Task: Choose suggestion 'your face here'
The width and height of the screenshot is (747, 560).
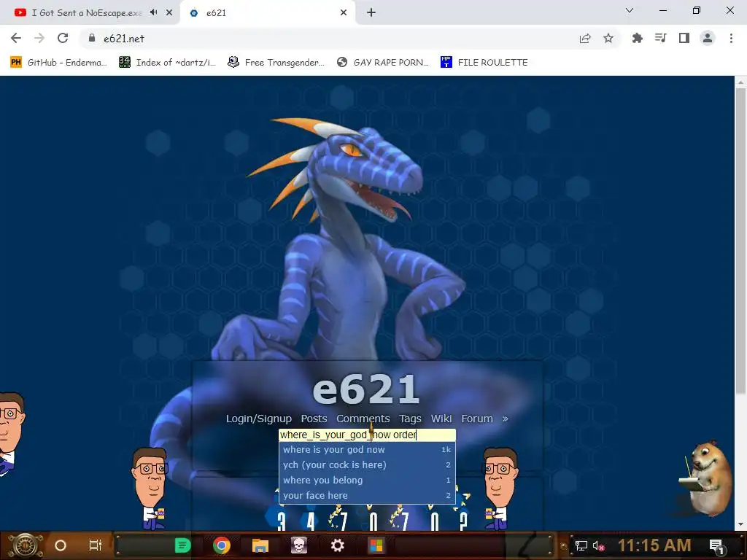Action: [x=368, y=495]
